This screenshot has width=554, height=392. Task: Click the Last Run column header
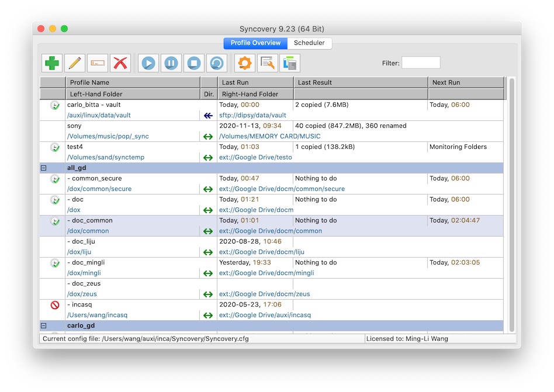coord(256,82)
